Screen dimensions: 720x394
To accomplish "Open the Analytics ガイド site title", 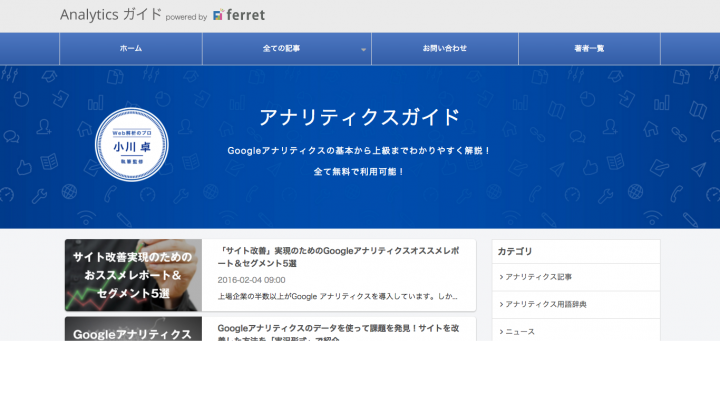I will 111,15.
